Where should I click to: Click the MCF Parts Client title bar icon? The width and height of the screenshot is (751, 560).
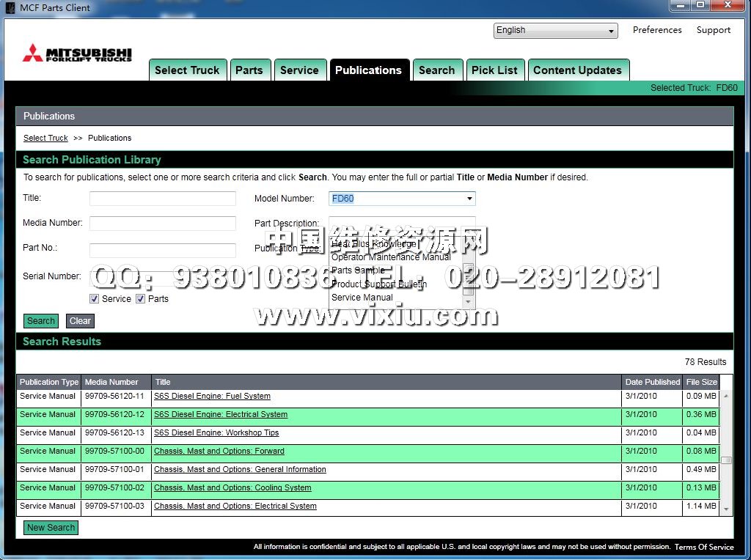[x=10, y=8]
